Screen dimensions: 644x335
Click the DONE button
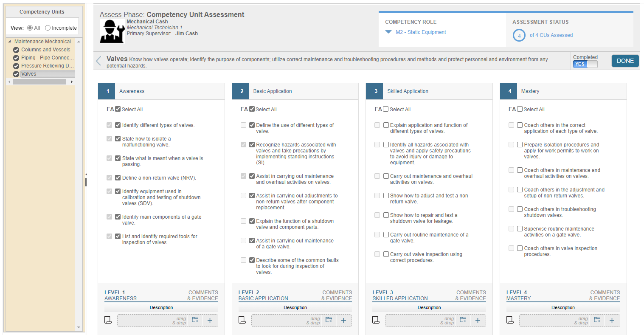tap(625, 61)
